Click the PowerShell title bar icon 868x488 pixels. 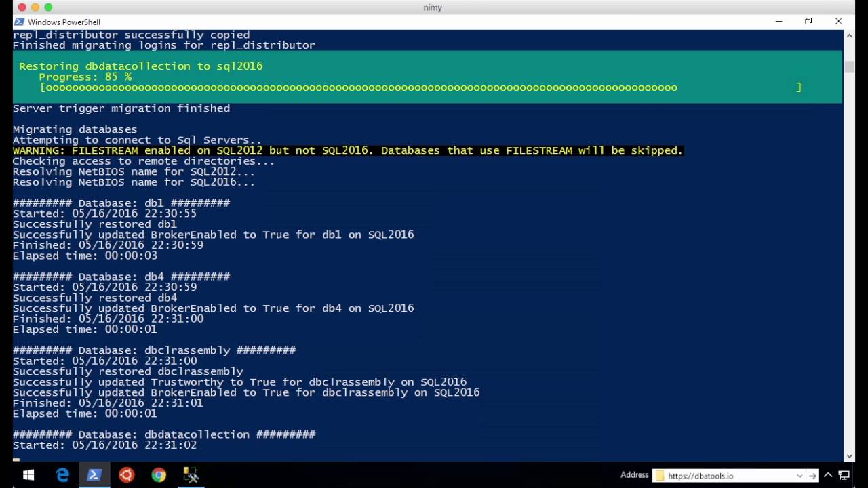pyautogui.click(x=19, y=22)
